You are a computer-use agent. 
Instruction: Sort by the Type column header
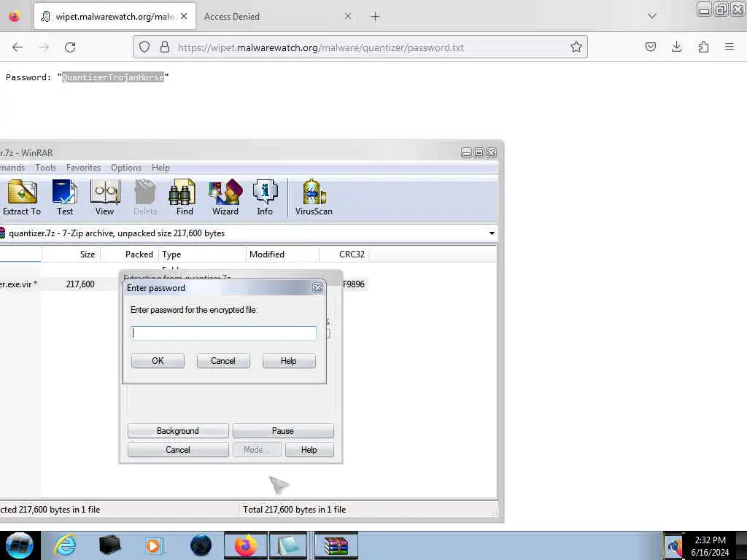(203, 254)
